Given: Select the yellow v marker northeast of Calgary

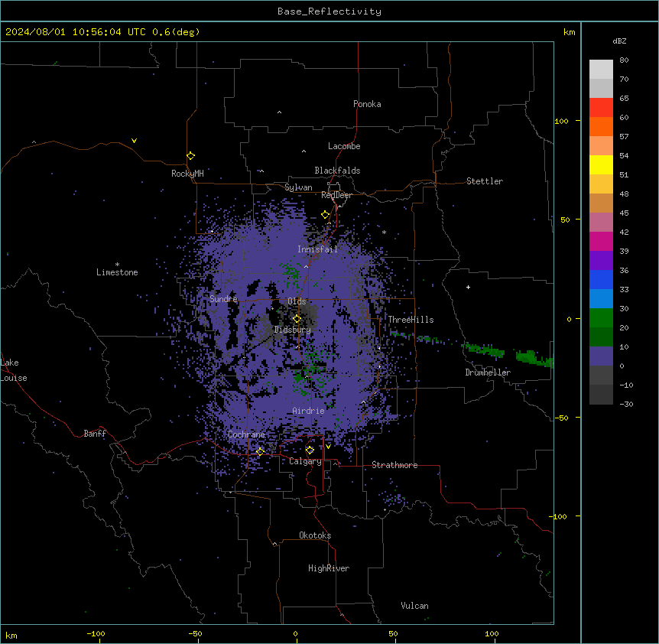Looking at the screenshot, I should pos(328,447).
